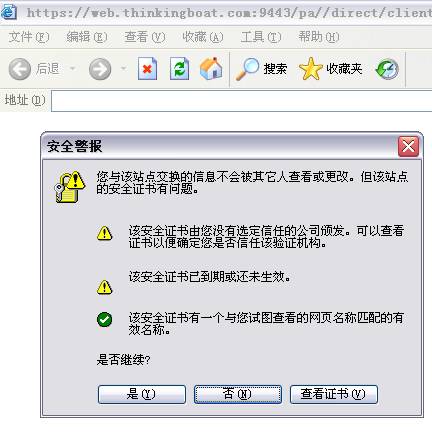432x435 pixels.
Task: Open the 帮助(H) menu
Action: tap(319, 37)
